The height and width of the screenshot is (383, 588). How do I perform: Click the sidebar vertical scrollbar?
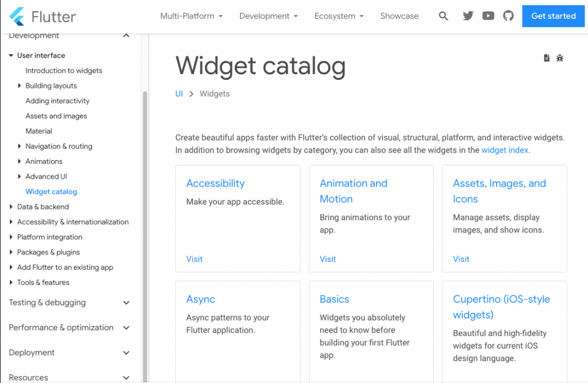145,230
